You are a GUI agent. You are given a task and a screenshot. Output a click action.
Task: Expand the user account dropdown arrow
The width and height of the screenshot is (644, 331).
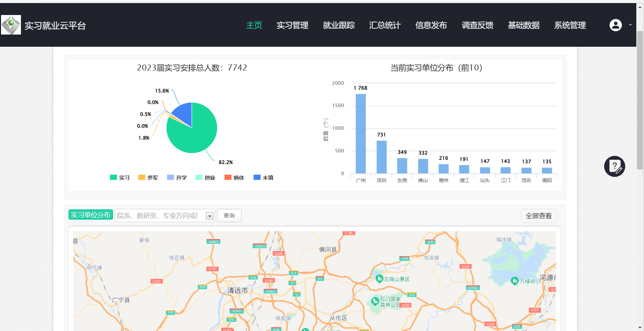tap(630, 25)
